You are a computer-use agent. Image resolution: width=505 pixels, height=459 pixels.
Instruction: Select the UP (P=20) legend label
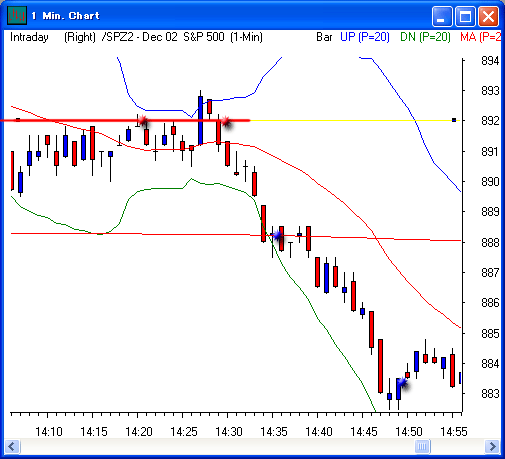365,37
